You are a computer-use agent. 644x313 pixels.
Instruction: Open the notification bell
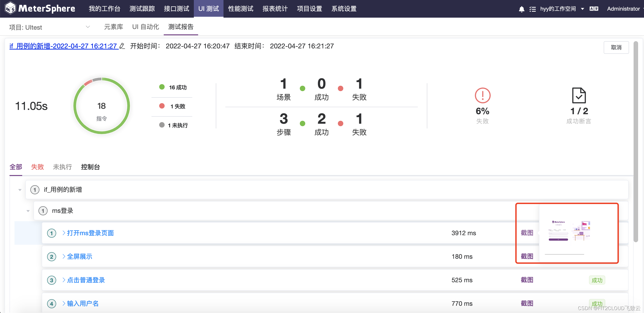521,9
